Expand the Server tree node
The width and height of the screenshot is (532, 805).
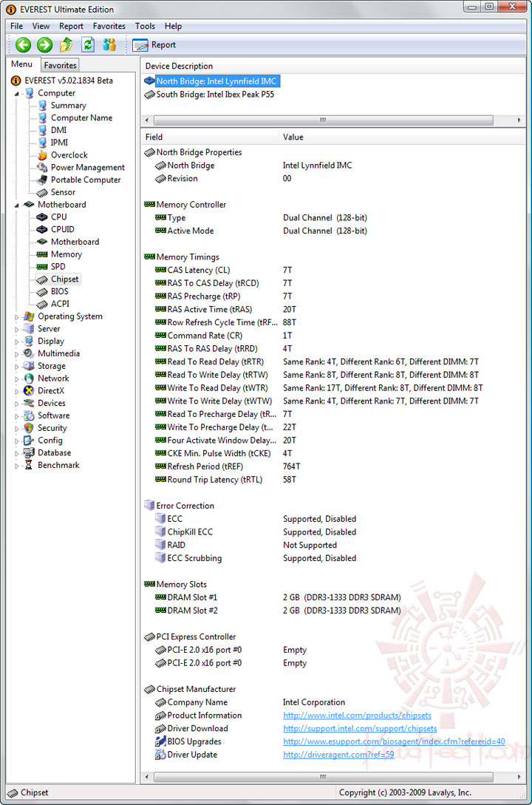[x=16, y=329]
